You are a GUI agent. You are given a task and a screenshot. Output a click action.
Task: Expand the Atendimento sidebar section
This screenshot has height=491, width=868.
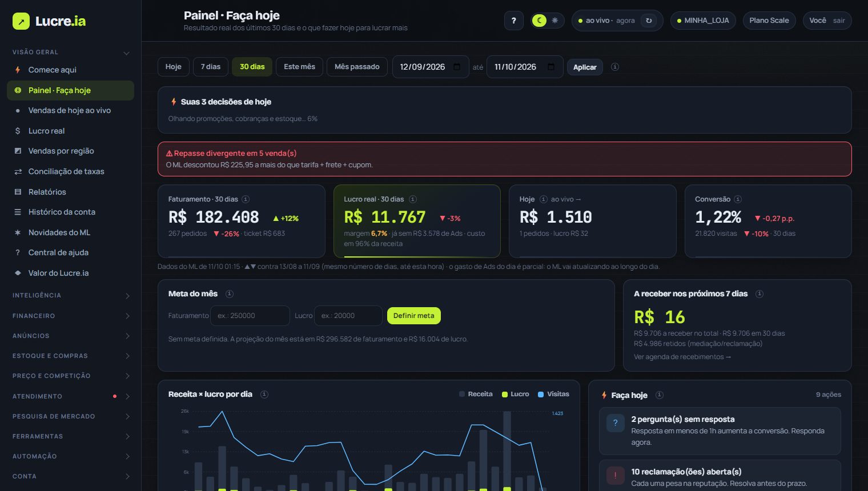point(71,396)
